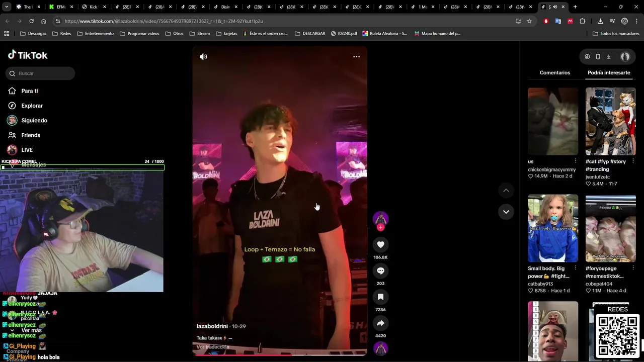Open the #foryoupage #memestiktok thumbnail
The width and height of the screenshot is (644, 362).
coord(610,228)
